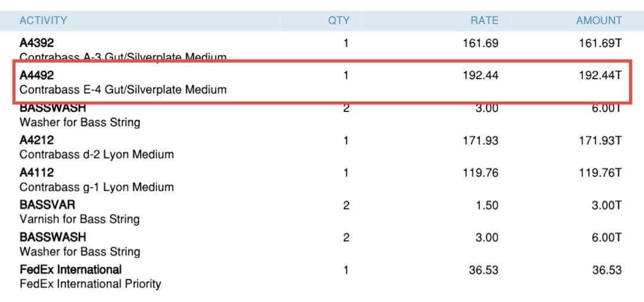Viewport: 644px width, 302px height.
Task: Click the 36.53 amount for FedEx
Action: click(606, 270)
